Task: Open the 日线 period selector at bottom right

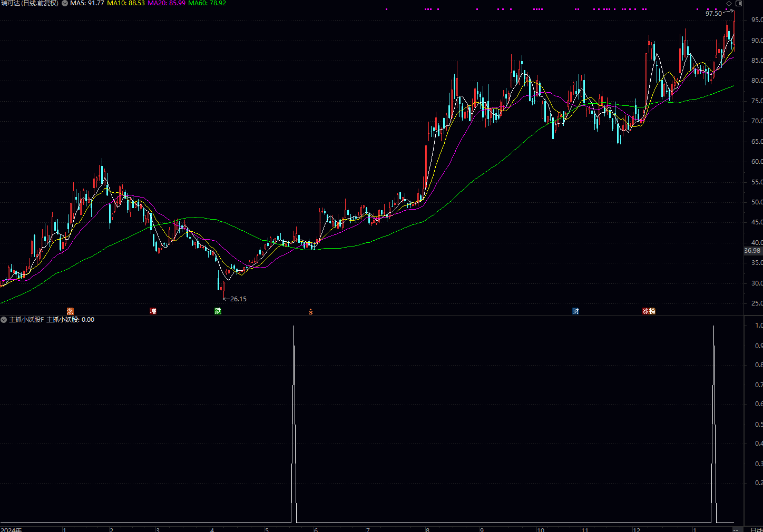Action: [756, 529]
